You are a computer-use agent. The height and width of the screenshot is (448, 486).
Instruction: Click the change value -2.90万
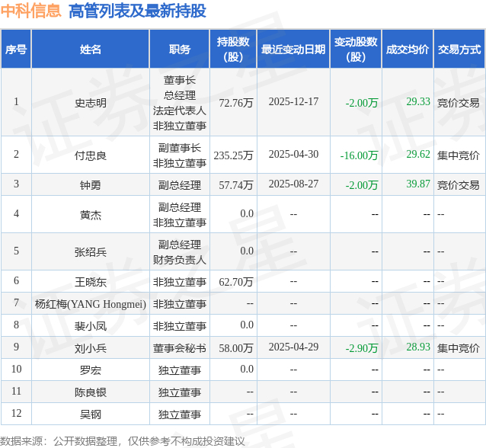point(362,348)
